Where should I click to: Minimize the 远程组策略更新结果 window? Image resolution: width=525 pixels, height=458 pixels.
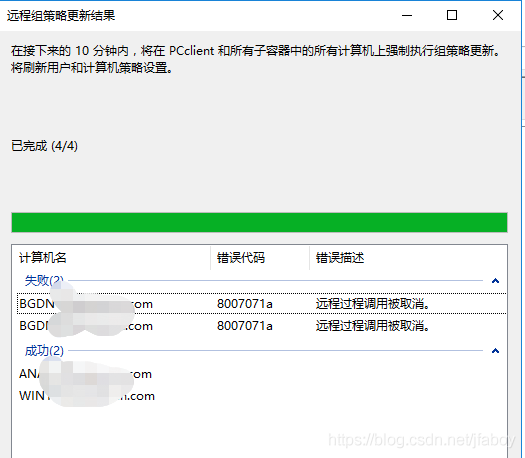[x=407, y=15]
